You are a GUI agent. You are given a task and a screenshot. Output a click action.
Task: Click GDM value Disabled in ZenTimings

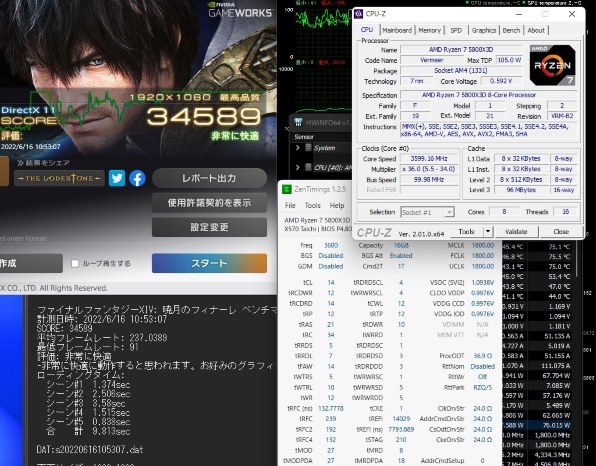click(x=331, y=266)
